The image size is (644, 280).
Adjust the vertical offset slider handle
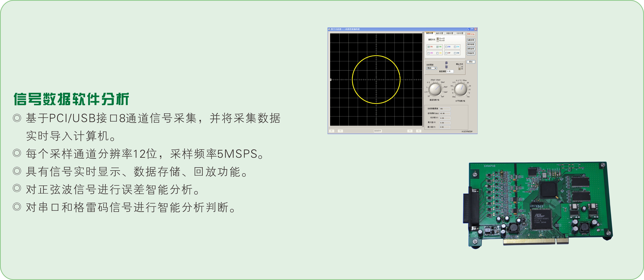446,65
